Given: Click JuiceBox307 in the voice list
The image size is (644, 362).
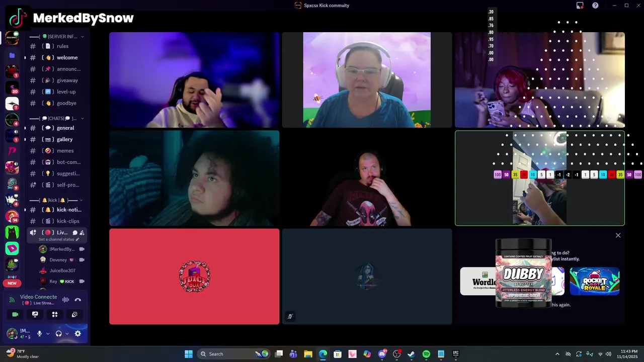Looking at the screenshot, I should click(61, 270).
